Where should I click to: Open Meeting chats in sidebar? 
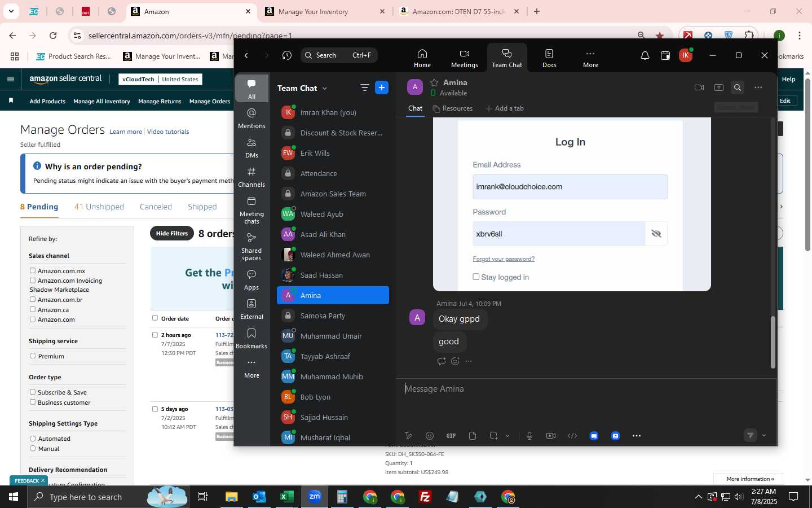coord(251,209)
